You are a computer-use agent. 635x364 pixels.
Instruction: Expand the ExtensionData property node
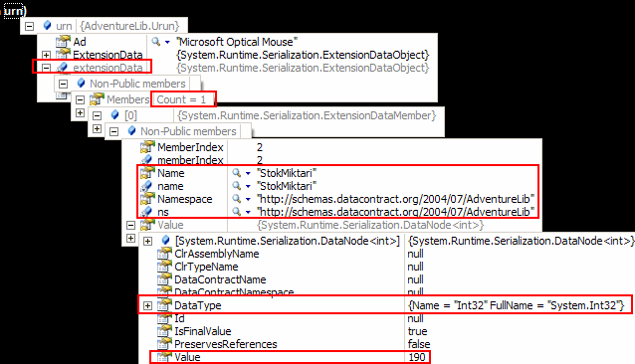point(46,55)
